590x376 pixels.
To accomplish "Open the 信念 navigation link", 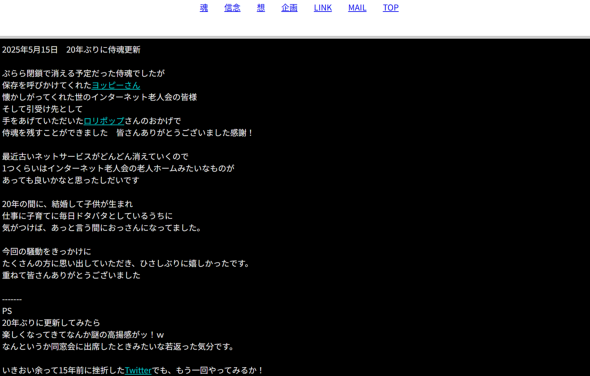I will click(x=232, y=8).
